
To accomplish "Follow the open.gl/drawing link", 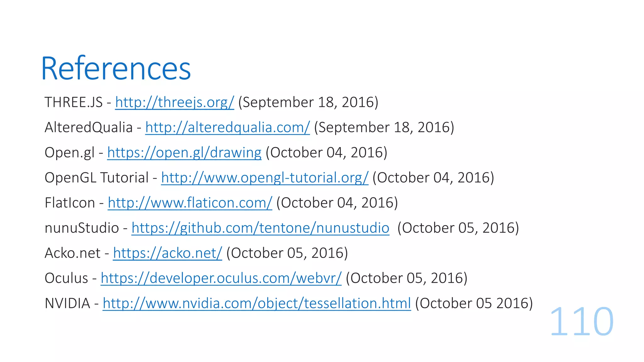I will (184, 153).
